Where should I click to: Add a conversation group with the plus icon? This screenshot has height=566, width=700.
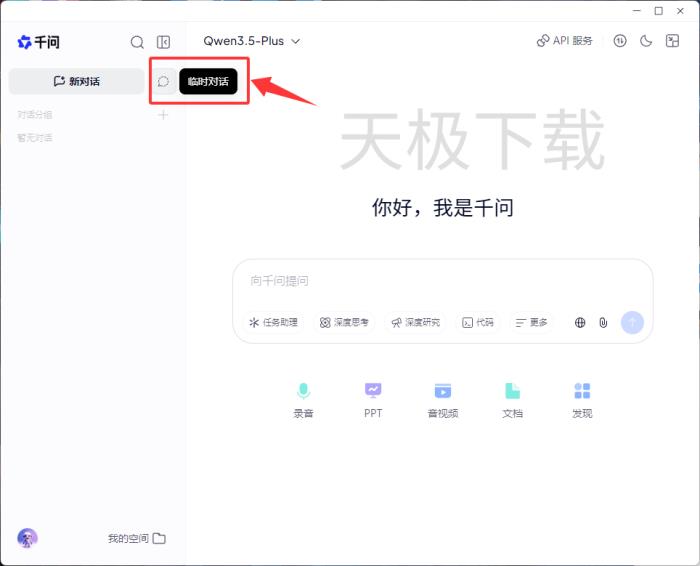(x=164, y=115)
